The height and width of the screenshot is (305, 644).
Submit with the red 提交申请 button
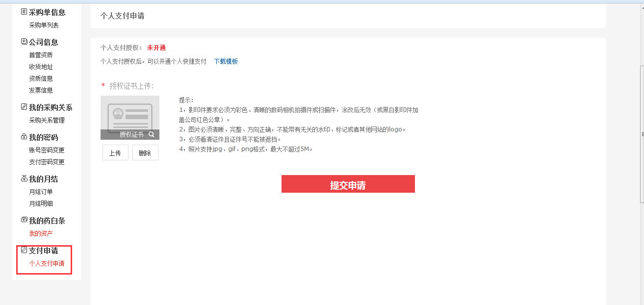click(x=348, y=184)
